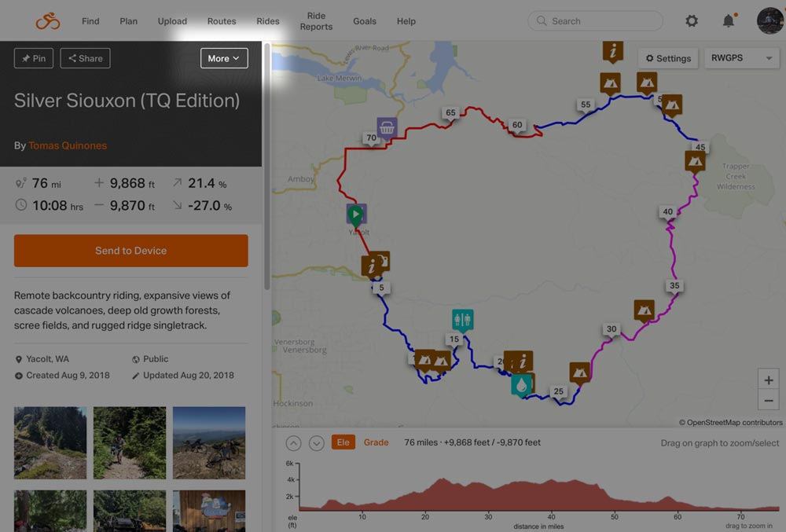Open Tomas Quinones's profile link

pos(68,145)
